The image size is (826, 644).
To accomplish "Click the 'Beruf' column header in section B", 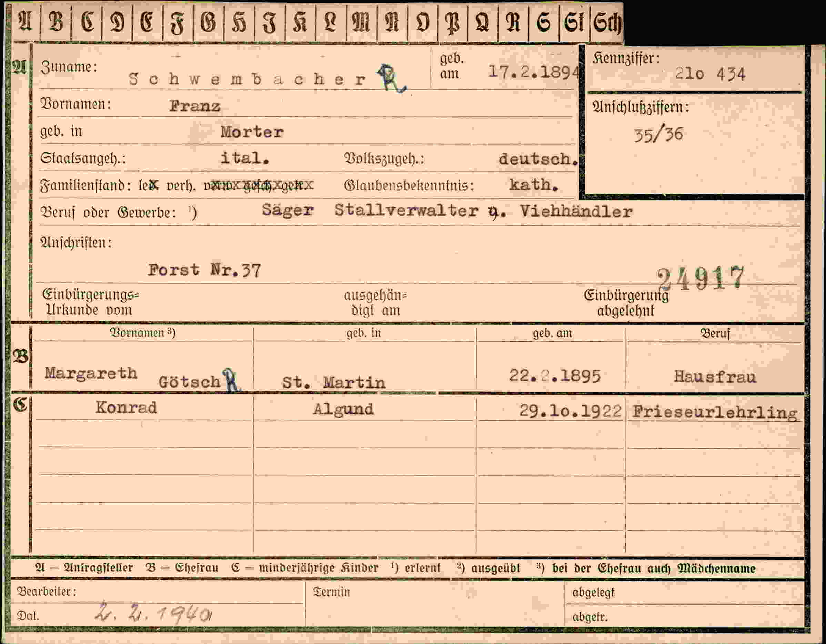I will pyautogui.click(x=715, y=333).
